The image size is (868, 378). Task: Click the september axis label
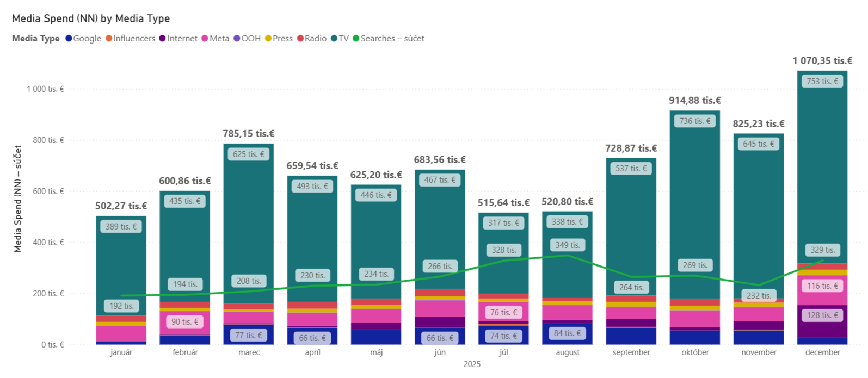pos(631,352)
